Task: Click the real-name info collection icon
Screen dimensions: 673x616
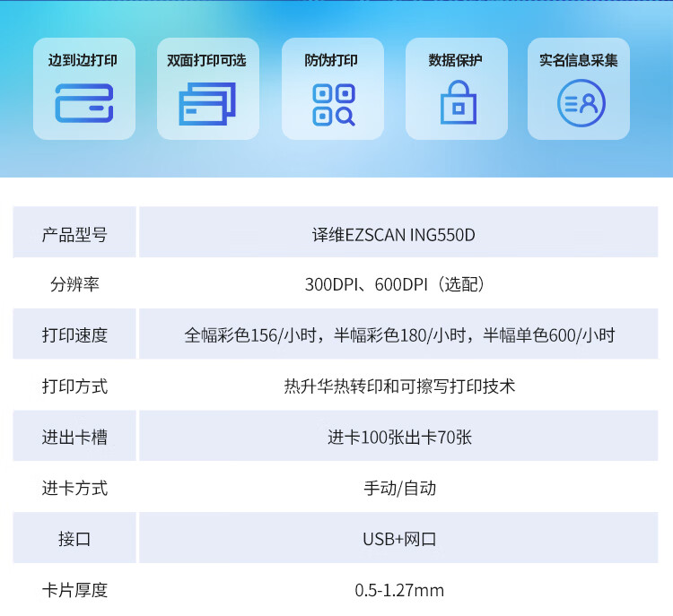Action: tap(581, 103)
